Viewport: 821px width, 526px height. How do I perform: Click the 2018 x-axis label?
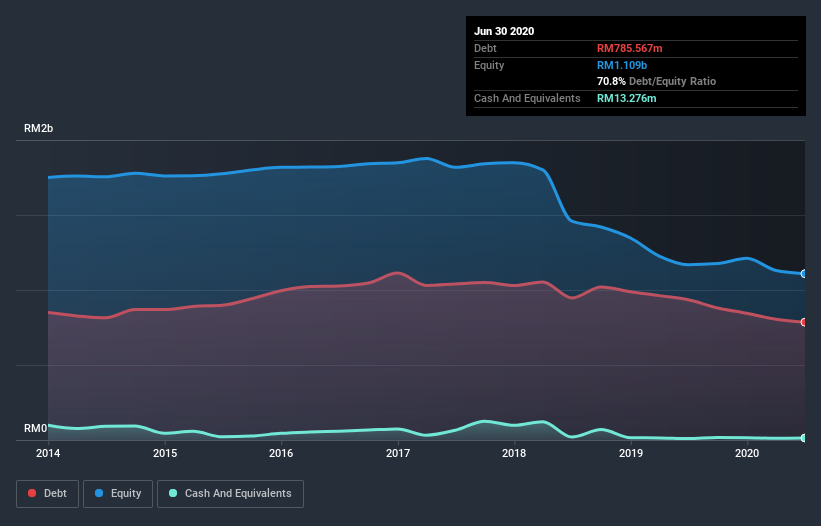[x=514, y=453]
